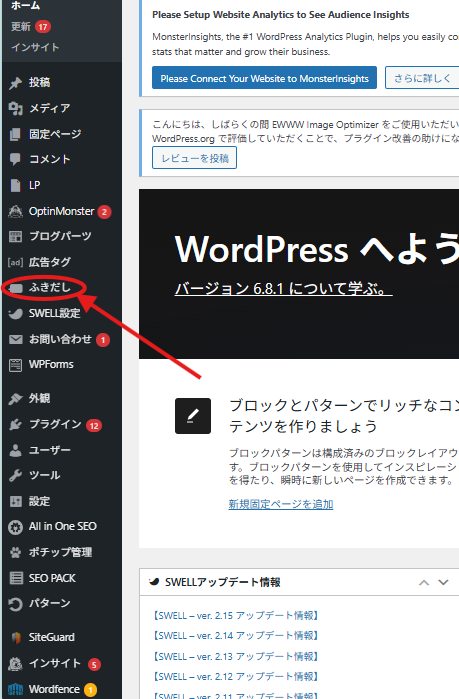Click the WPForms form icon
This screenshot has height=699, width=459.
click(x=16, y=365)
